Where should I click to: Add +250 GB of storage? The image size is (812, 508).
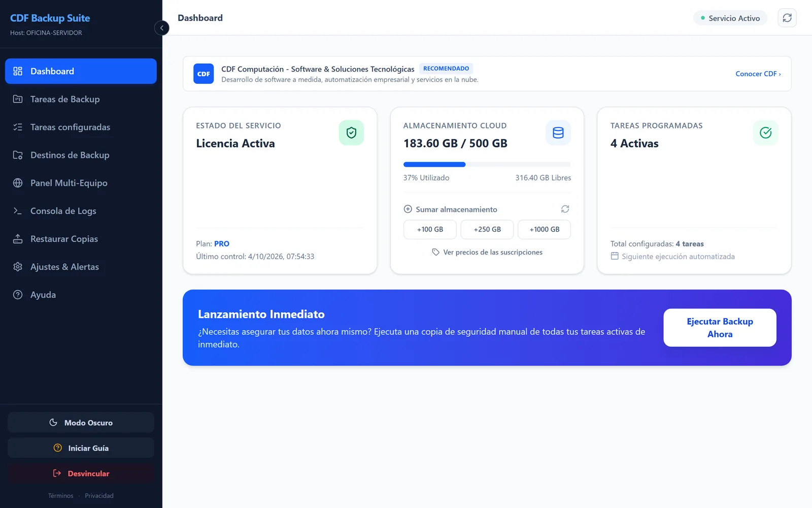tap(487, 230)
